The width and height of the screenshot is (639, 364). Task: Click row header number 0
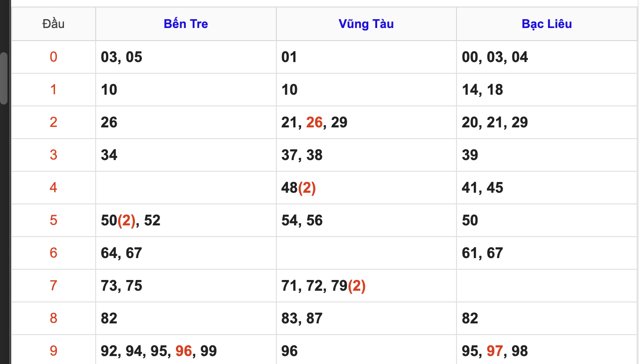coord(53,57)
